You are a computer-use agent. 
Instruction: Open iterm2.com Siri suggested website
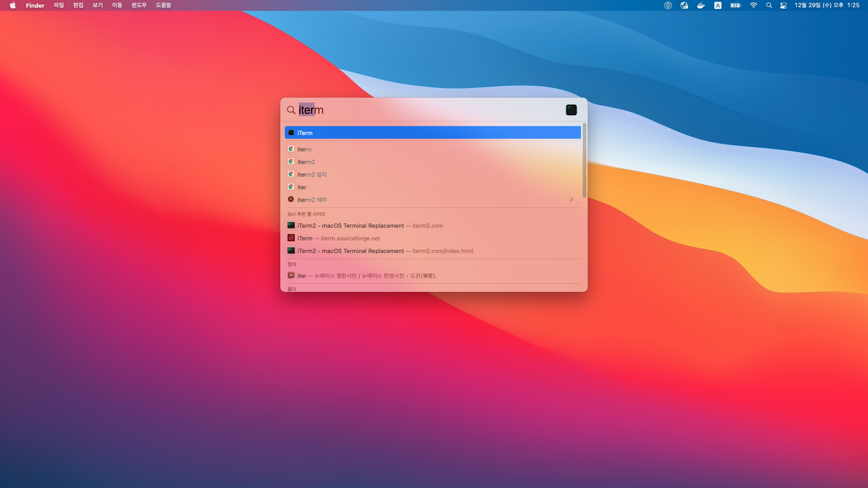[x=370, y=225]
